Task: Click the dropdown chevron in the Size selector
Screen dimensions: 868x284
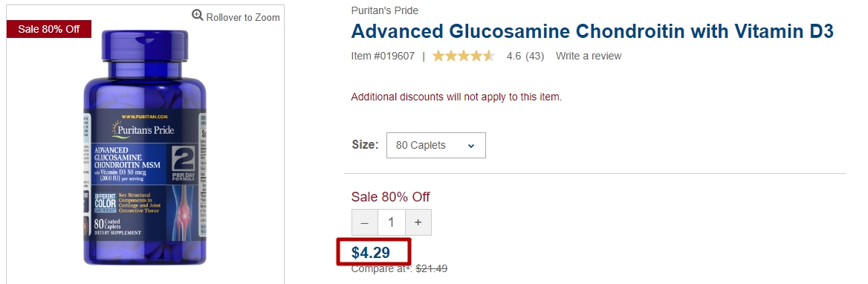Action: (x=471, y=146)
